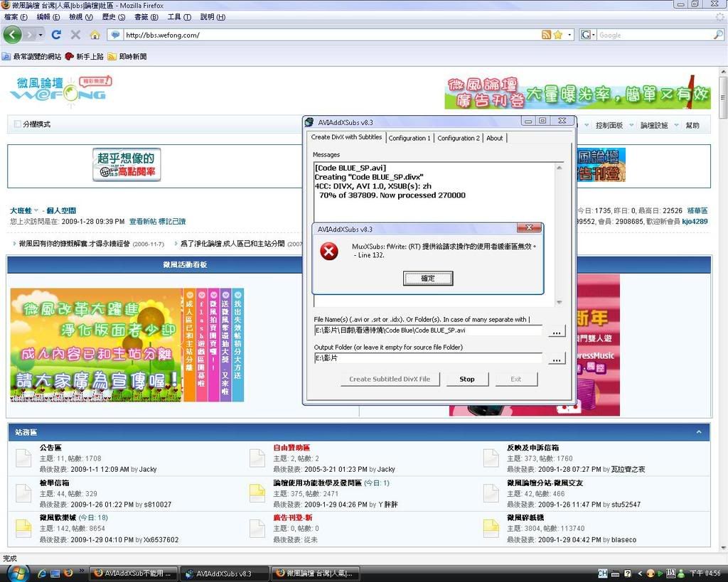Click the search magnifier icon
The width and height of the screenshot is (728, 582).
(x=718, y=35)
